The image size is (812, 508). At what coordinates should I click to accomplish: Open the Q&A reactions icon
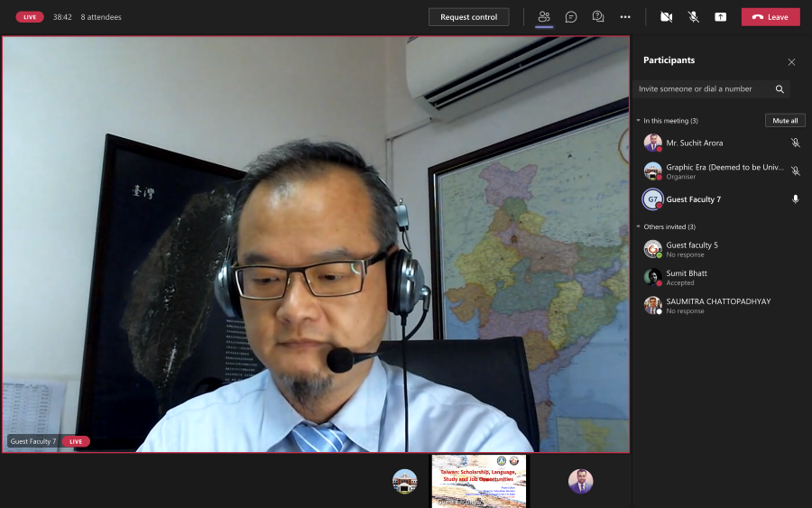(x=597, y=17)
